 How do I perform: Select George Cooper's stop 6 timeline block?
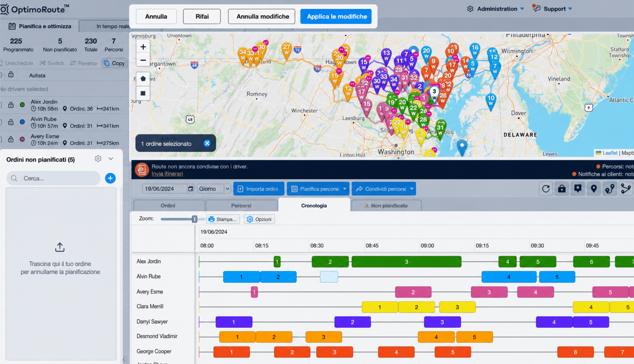pos(575,352)
